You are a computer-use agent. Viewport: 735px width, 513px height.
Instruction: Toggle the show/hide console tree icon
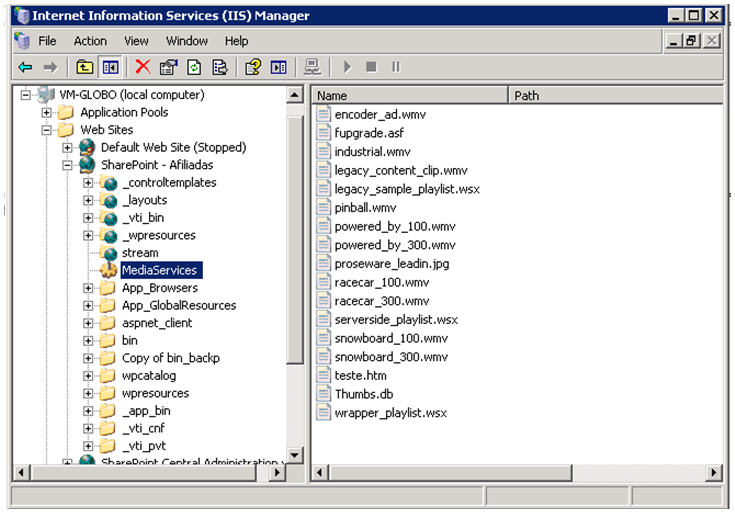click(111, 68)
